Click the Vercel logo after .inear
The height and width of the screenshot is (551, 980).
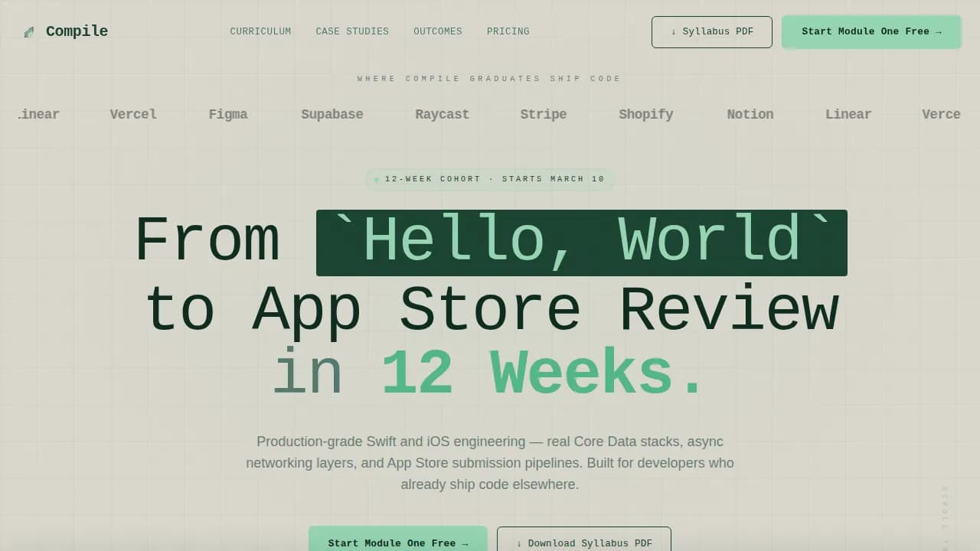point(133,114)
